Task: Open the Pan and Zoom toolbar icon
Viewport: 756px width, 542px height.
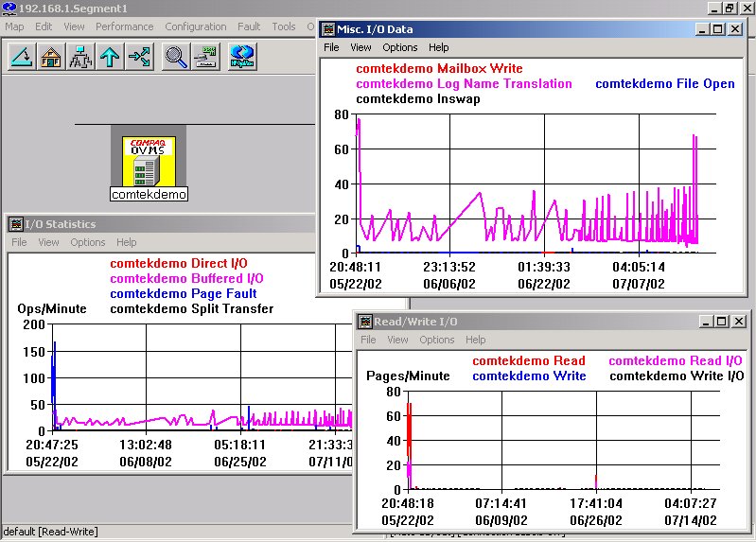Action: click(205, 57)
